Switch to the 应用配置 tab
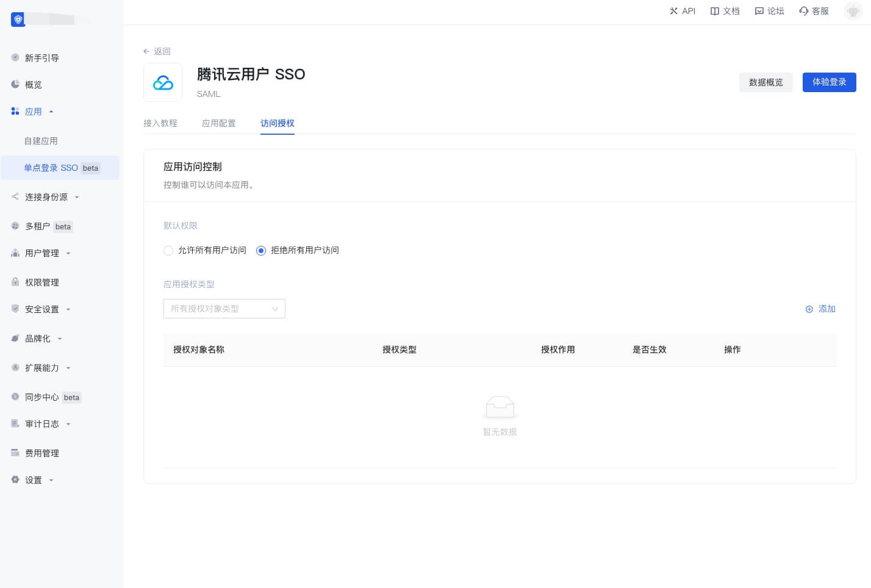Viewport: 871px width, 588px height. click(219, 123)
